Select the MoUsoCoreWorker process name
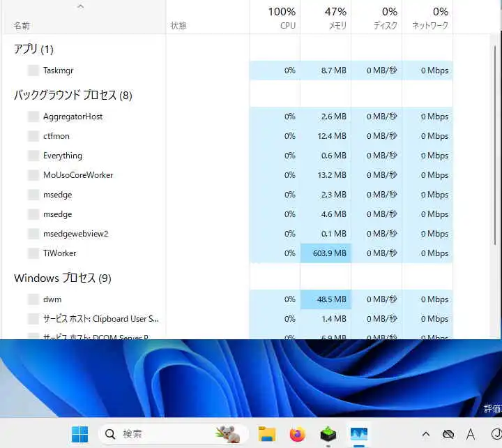Viewport: 502px width, 448px height. tap(78, 175)
